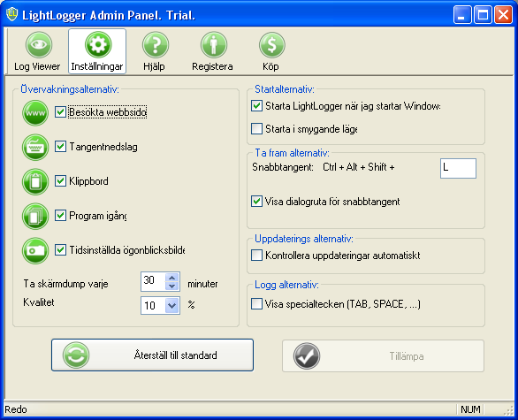
Task: Click the Hjälp tab label
Action: [154, 66]
